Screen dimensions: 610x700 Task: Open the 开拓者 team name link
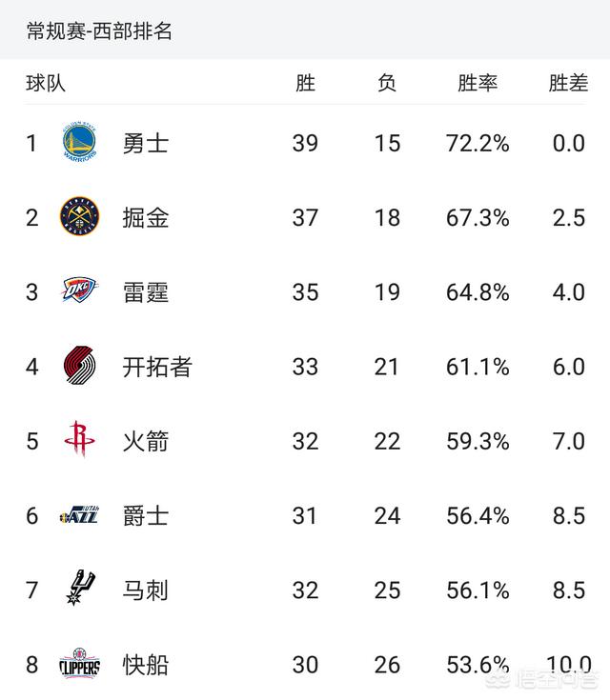point(157,367)
